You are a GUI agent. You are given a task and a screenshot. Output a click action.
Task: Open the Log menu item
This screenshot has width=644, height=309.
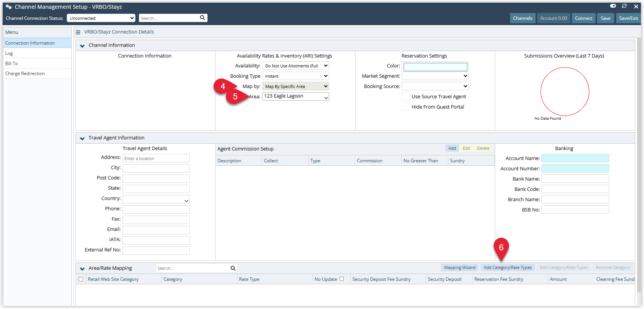[x=37, y=53]
